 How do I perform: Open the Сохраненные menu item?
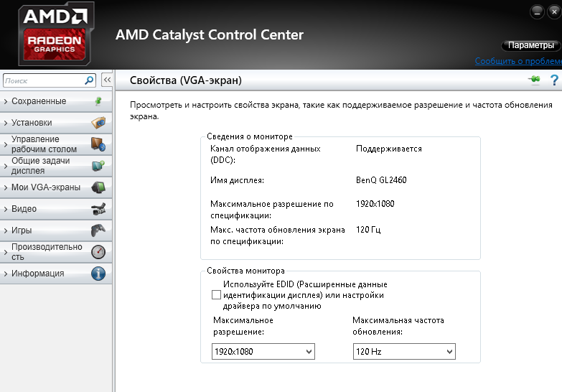[x=56, y=101]
